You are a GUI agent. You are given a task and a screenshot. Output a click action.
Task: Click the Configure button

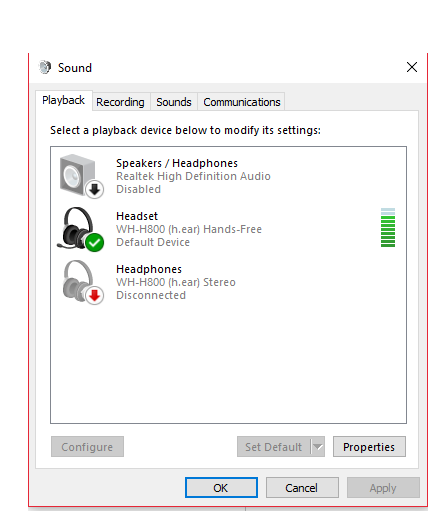pos(87,447)
